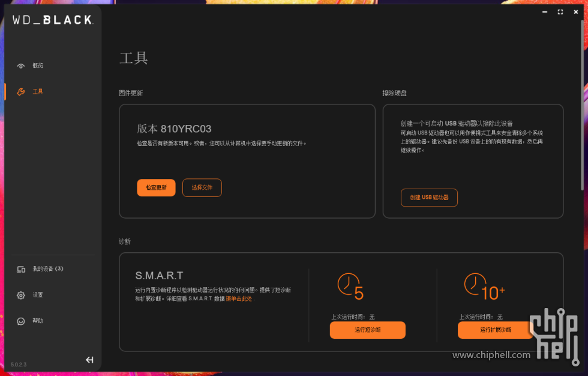This screenshot has height=376, width=588.
Task: Click firmware version text 版本 810YRC03
Action: [x=174, y=129]
